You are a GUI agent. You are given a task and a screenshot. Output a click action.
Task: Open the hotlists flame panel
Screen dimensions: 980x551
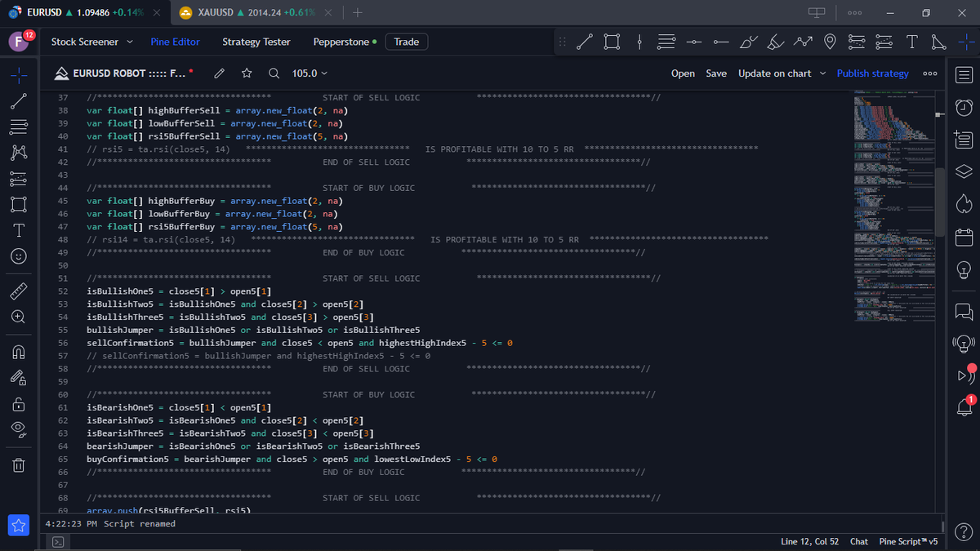click(964, 203)
